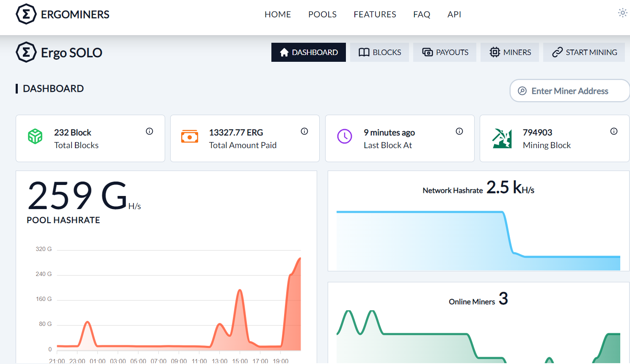Show info for Last Block At card

(x=459, y=131)
